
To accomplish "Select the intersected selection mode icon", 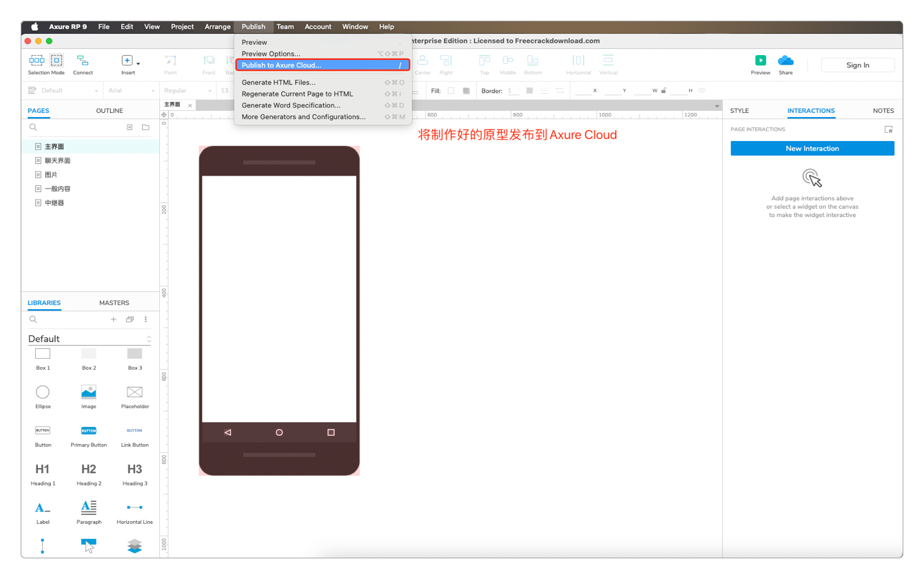I will point(37,61).
